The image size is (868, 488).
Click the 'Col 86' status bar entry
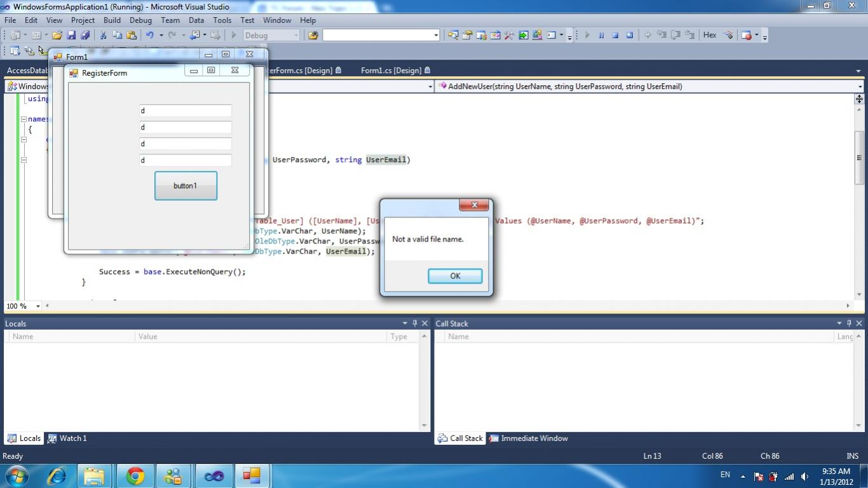(x=712, y=456)
